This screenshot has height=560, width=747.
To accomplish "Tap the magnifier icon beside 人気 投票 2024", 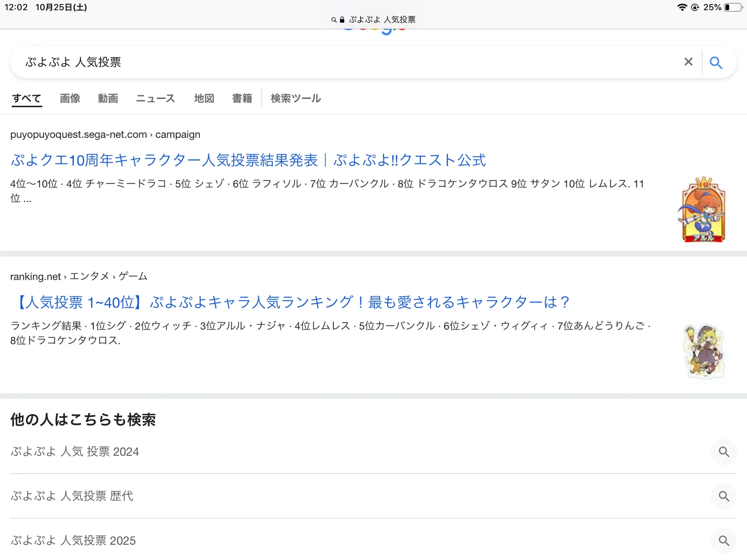I will coord(724,452).
